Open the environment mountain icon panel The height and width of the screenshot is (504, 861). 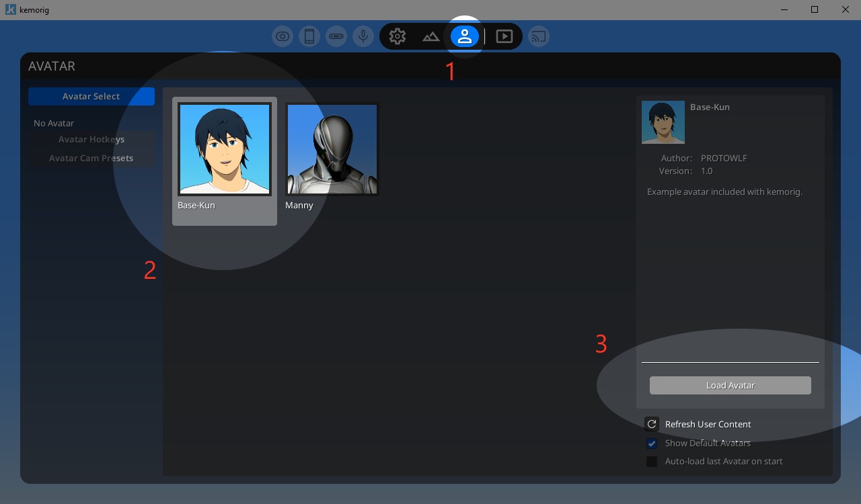point(430,36)
